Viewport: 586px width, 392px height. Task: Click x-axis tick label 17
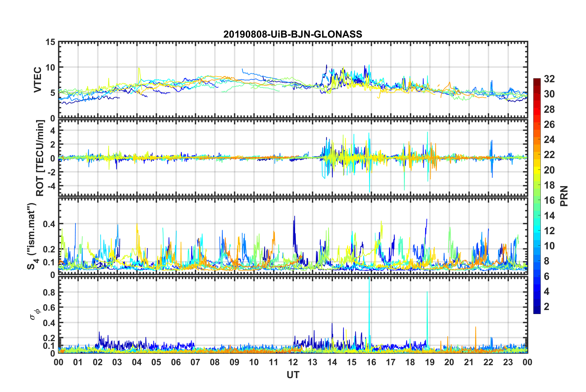coord(391,362)
